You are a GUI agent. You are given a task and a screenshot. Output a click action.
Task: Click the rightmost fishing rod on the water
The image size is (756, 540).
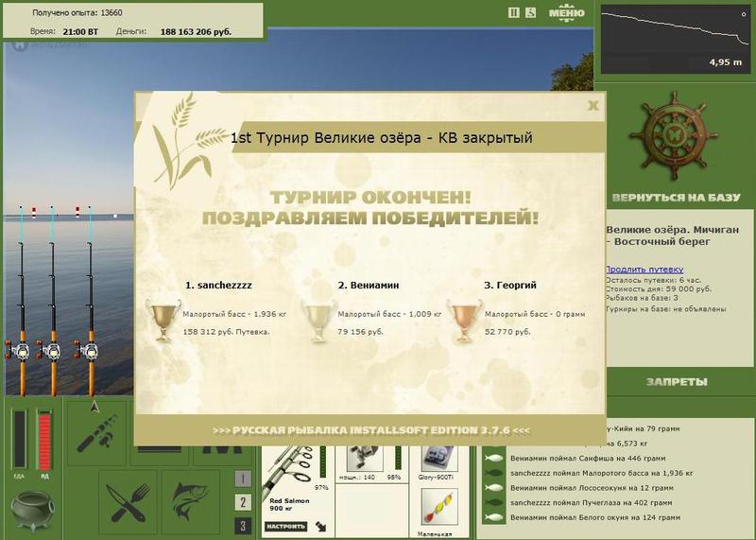(x=90, y=302)
